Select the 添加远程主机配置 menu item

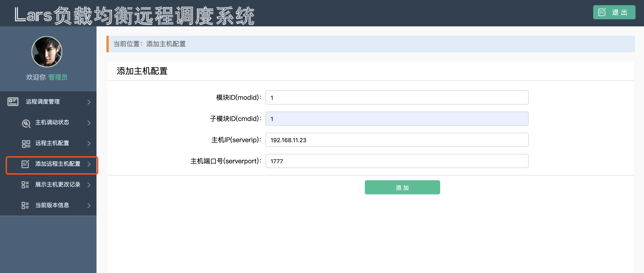point(58,164)
